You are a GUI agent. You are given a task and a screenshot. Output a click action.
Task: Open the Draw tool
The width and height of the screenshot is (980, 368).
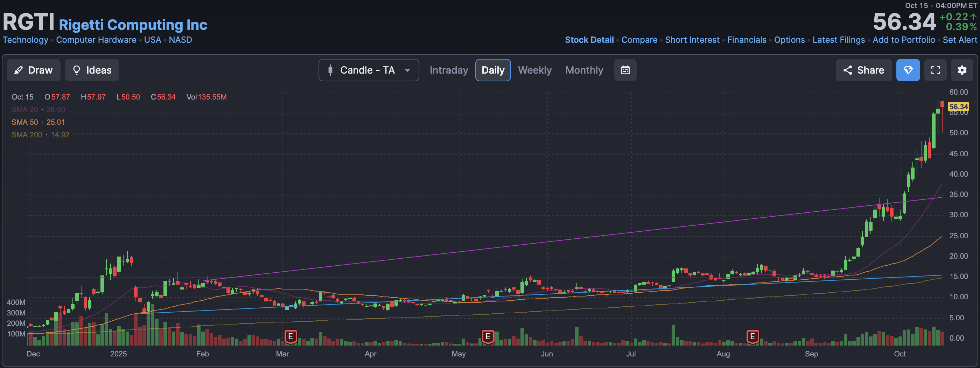[34, 70]
